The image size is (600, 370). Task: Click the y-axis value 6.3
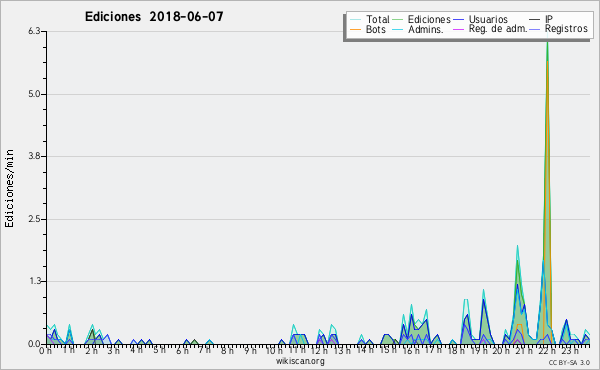[x=34, y=31]
